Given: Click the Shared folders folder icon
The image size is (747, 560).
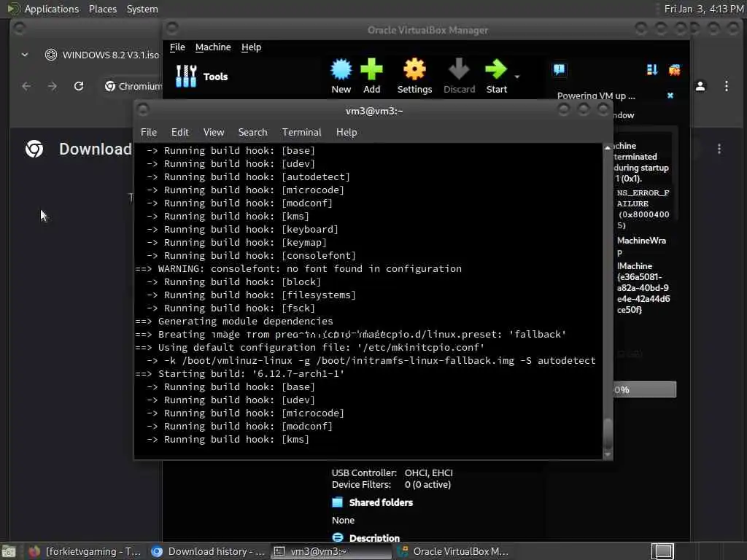Looking at the screenshot, I should [337, 502].
